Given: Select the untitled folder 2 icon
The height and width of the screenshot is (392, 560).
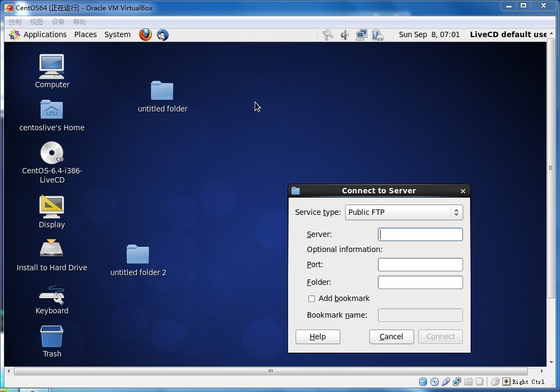Looking at the screenshot, I should [137, 254].
